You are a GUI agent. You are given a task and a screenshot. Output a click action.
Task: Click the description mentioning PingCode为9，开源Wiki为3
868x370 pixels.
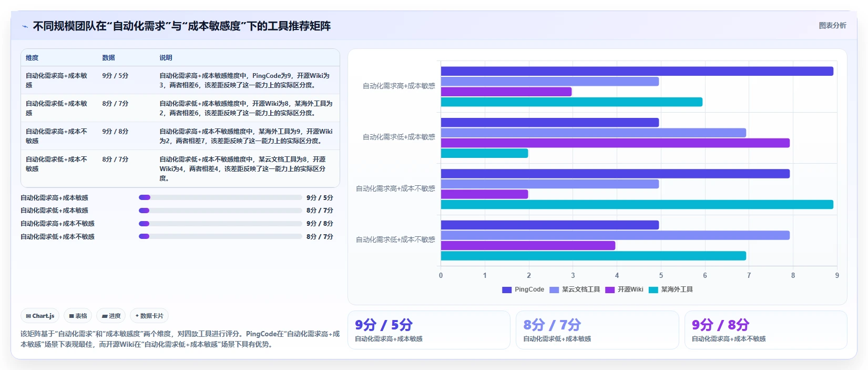tap(244, 81)
